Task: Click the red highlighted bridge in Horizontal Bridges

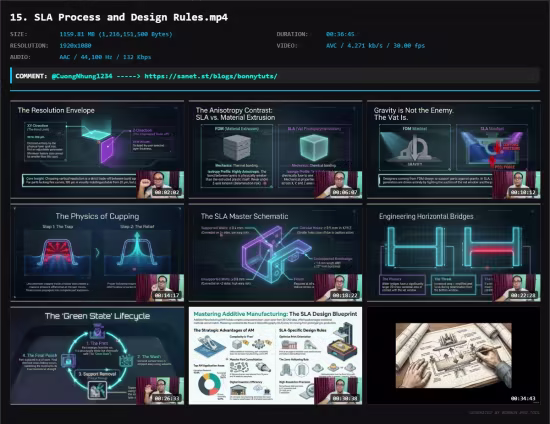Action: pos(491,250)
